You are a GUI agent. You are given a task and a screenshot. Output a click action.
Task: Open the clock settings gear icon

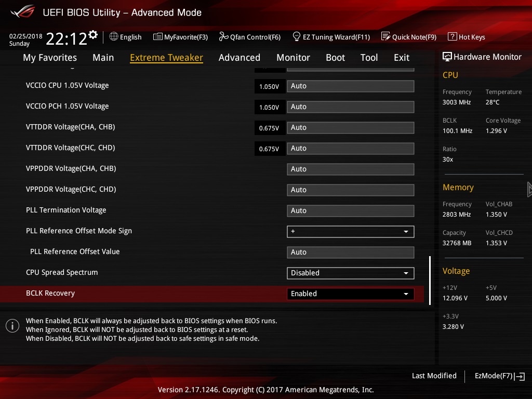point(93,35)
